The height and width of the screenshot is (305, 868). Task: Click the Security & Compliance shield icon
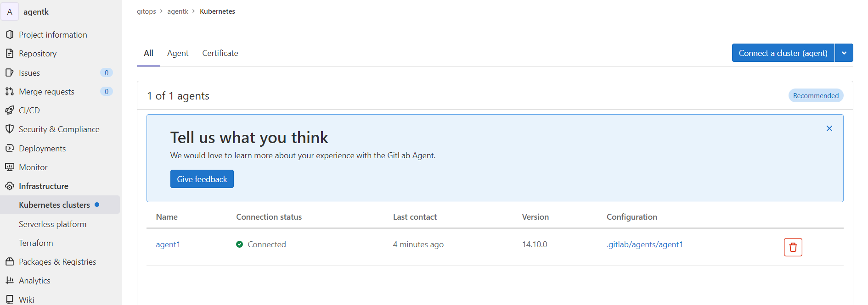click(x=10, y=129)
